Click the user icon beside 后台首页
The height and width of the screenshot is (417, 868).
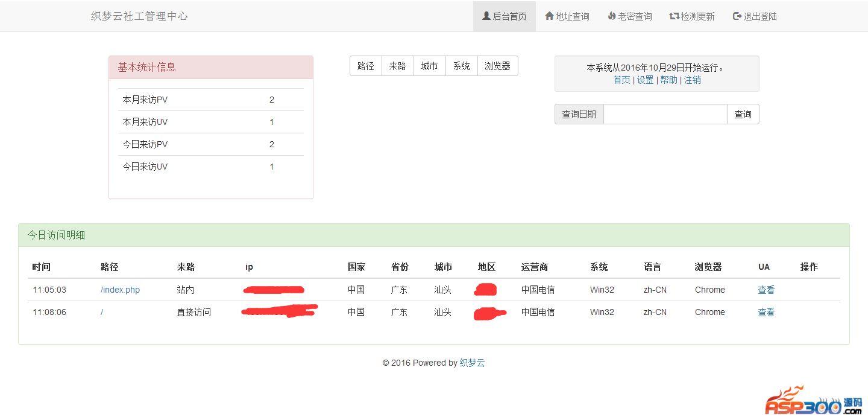(486, 16)
